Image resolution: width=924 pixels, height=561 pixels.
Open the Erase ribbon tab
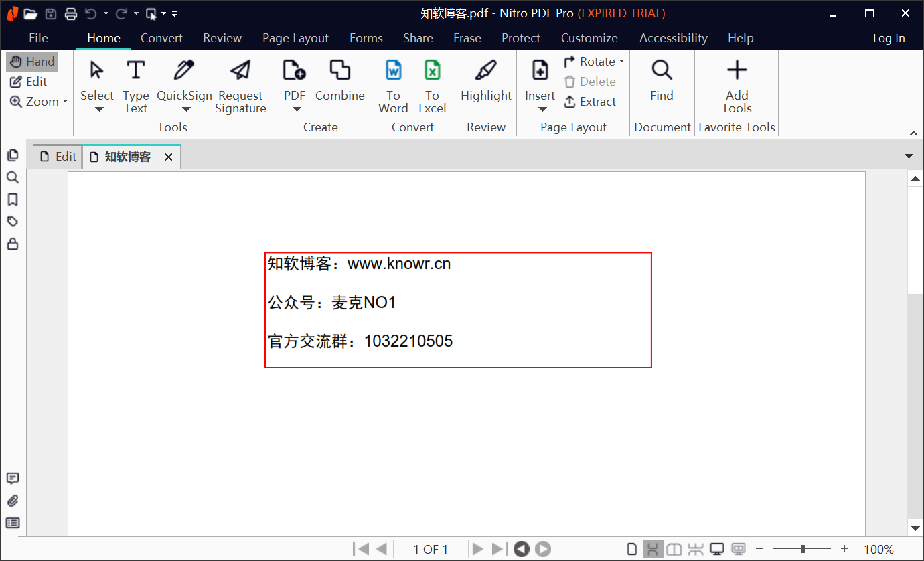tap(467, 38)
